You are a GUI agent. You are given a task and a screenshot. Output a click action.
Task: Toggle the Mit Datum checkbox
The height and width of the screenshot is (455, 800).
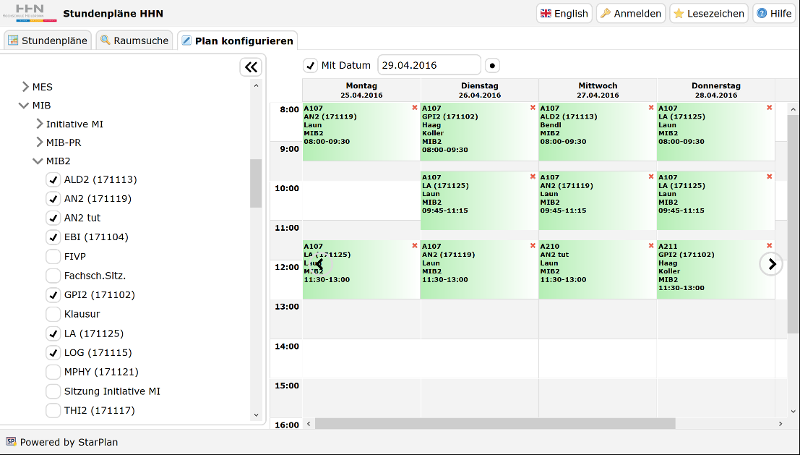(x=311, y=65)
